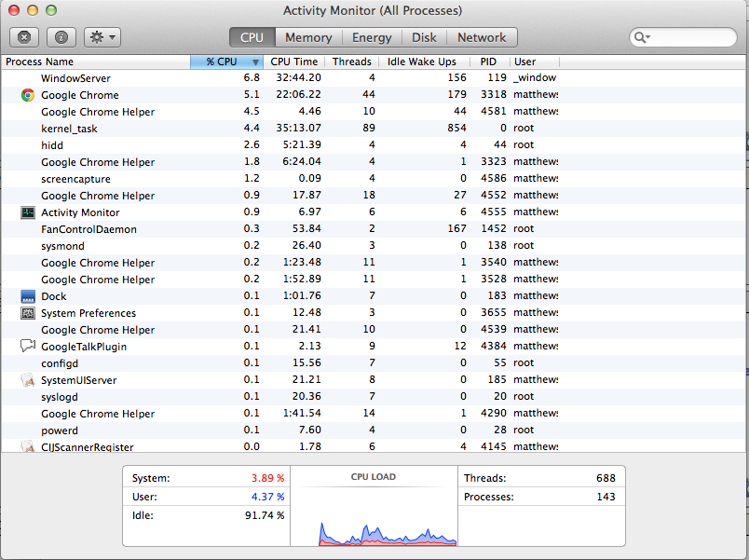Click the CPU LOAD graph
Image resolution: width=749 pixels, height=560 pixels.
point(374,507)
